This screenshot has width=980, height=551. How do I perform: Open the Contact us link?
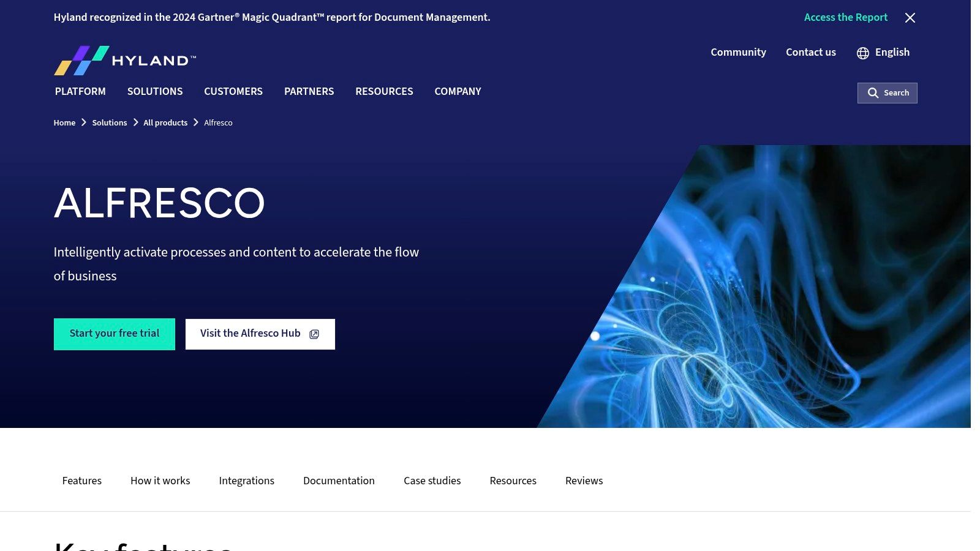(811, 52)
